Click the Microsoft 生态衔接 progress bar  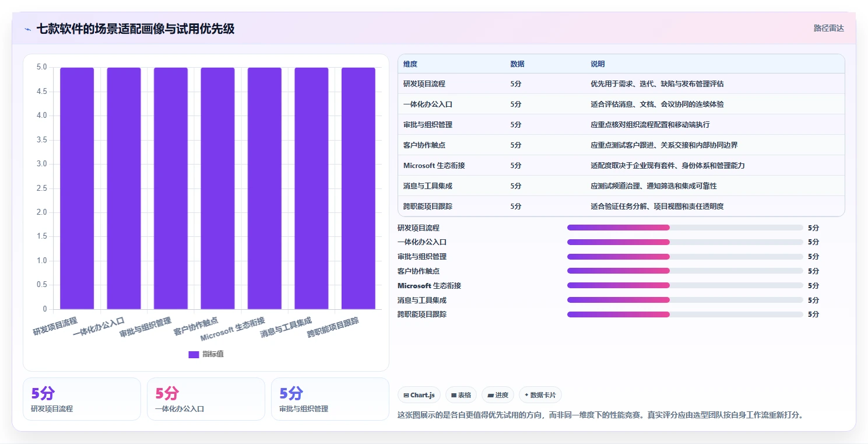(685, 285)
